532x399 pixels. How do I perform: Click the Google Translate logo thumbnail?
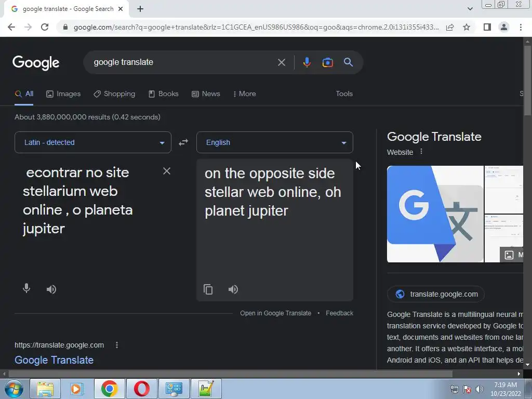pyautogui.click(x=435, y=214)
